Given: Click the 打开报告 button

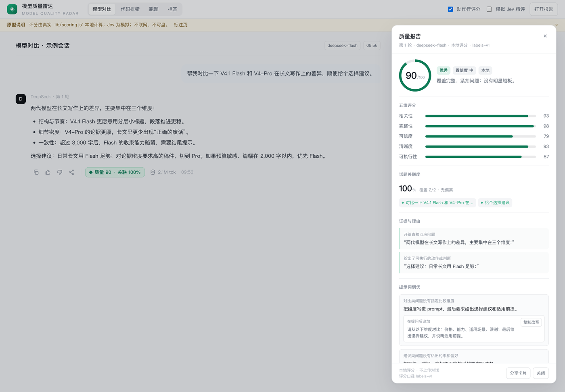Looking at the screenshot, I should (x=544, y=9).
